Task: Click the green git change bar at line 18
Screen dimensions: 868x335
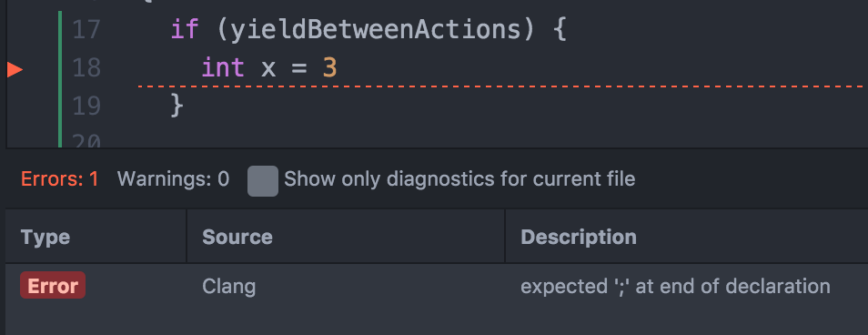Action: [60, 68]
